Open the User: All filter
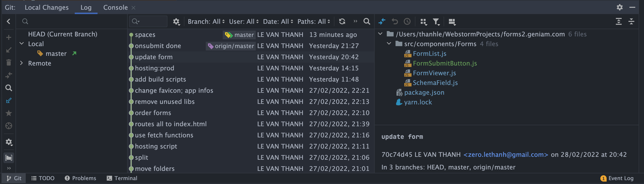644x184 pixels. click(x=244, y=22)
